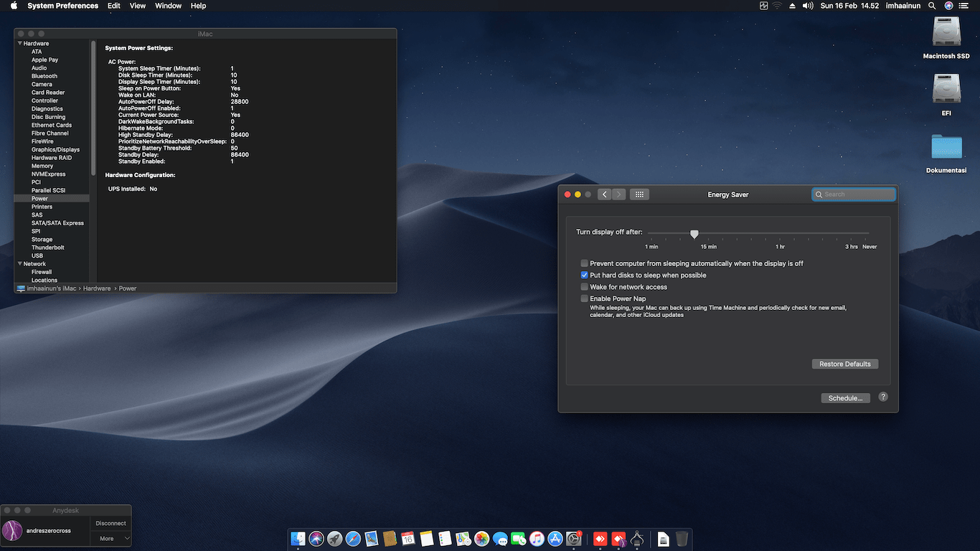Open Notes icon in dock
This screenshot has width=980, height=551.
coord(427,539)
